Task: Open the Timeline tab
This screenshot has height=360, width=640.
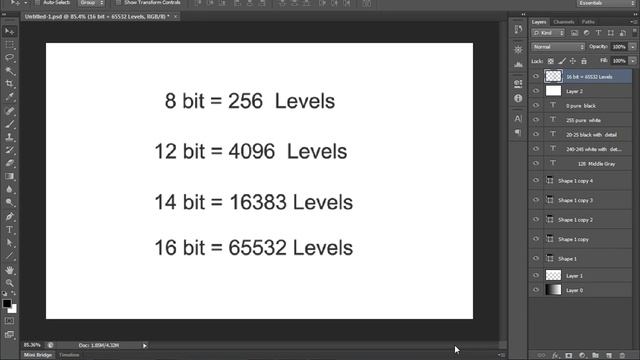Action: (69, 355)
